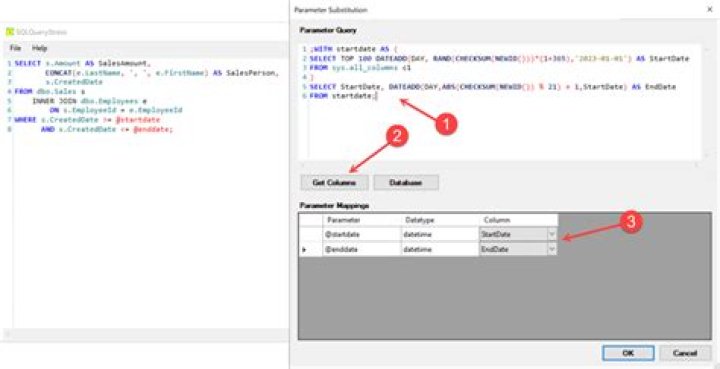This screenshot has width=720, height=369.
Task: Close the Parameter Substitution dialog
Action: [x=709, y=9]
